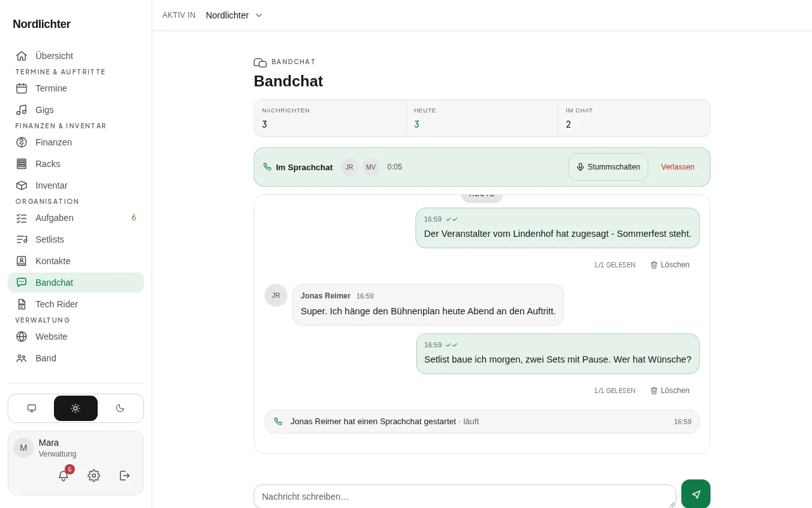Open the notifications bell

pyautogui.click(x=63, y=476)
